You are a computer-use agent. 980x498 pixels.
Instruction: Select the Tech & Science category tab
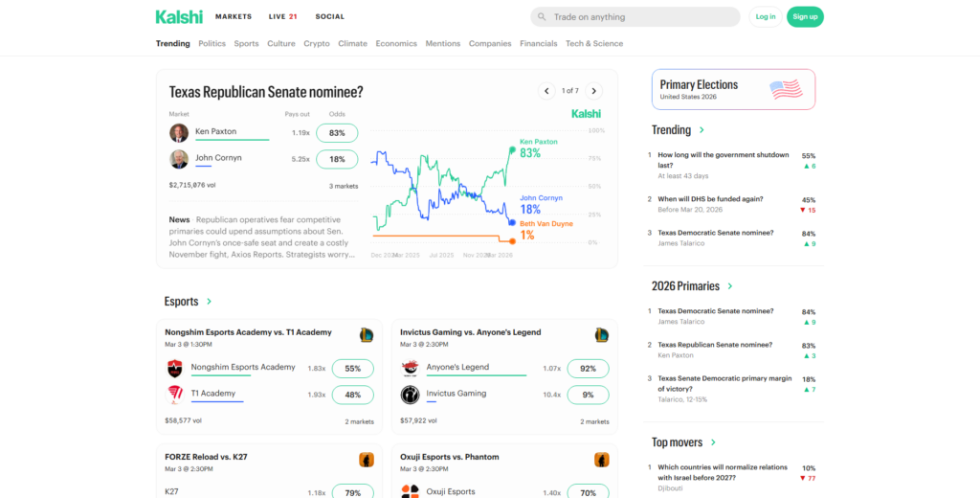(x=594, y=44)
